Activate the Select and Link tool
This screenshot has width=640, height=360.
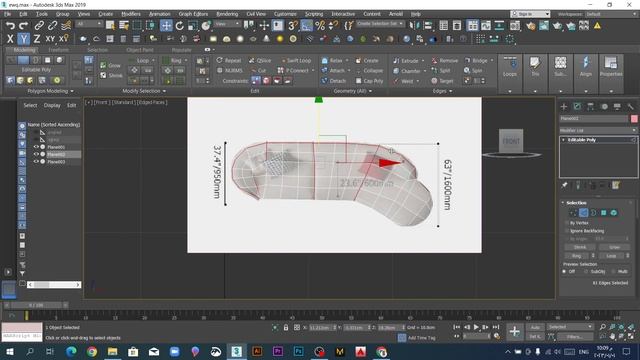tap(39, 26)
